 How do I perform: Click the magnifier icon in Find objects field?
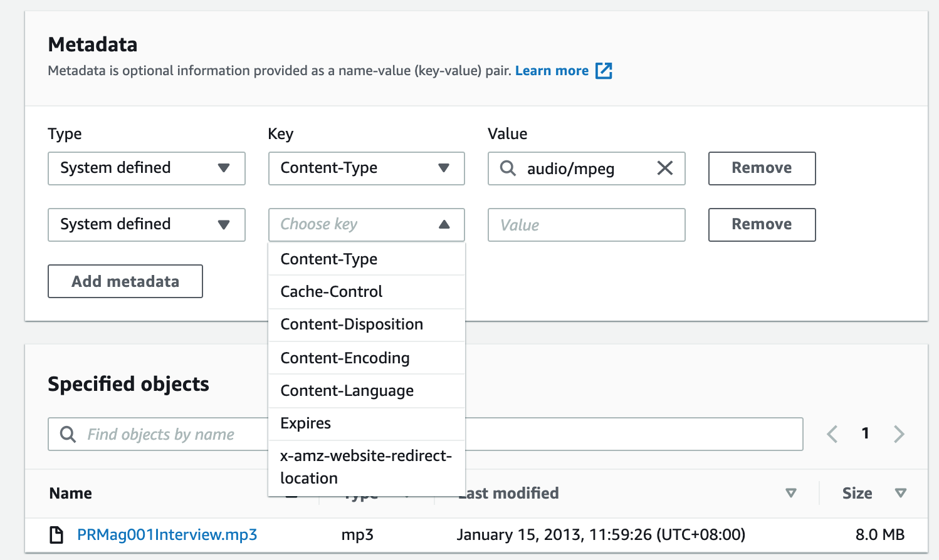[x=68, y=433]
